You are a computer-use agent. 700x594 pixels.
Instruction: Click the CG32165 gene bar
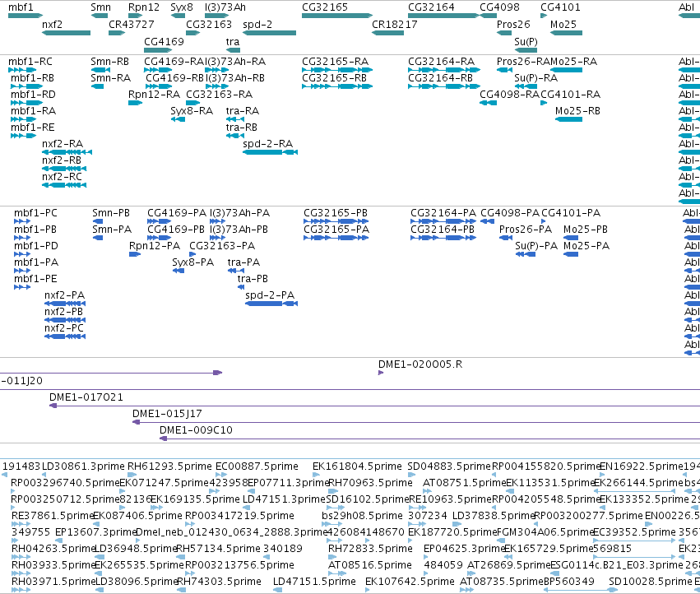pyautogui.click(x=337, y=16)
